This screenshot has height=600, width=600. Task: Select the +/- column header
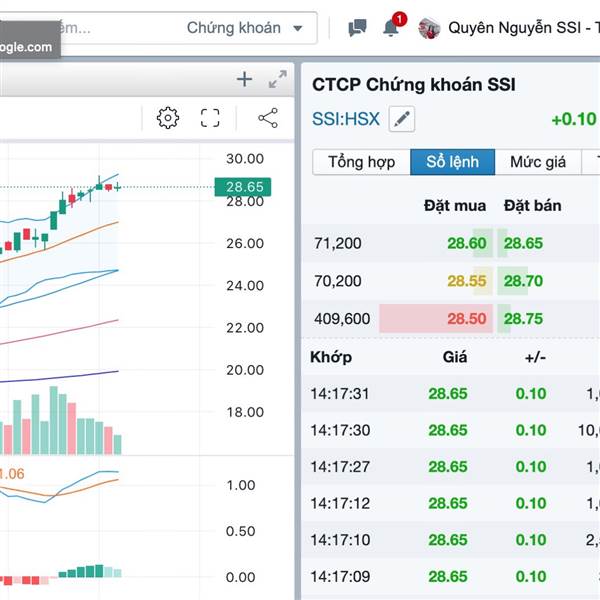(x=535, y=357)
